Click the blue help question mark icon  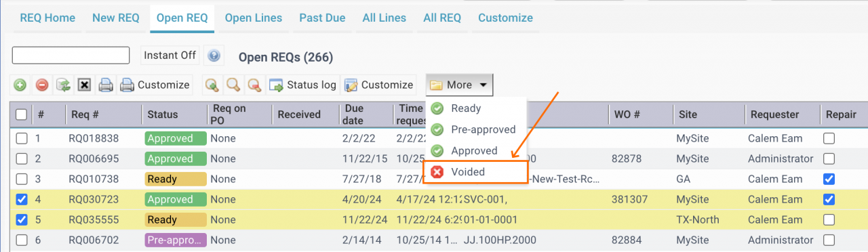(x=214, y=56)
